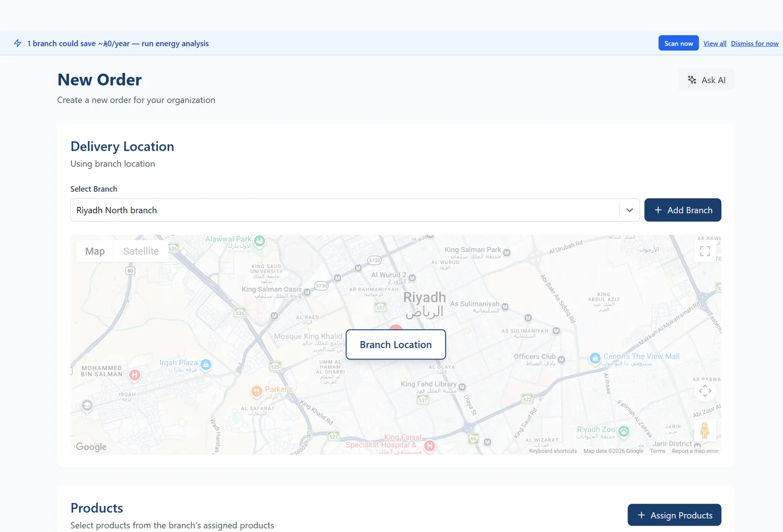Click the King Salman Park metro icon
783x532 pixels.
coord(507,253)
